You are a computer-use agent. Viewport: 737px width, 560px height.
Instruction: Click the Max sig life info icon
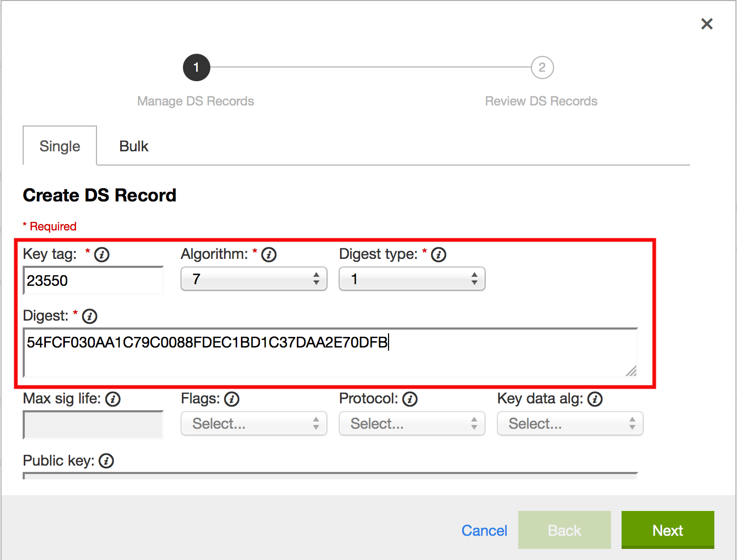click(113, 399)
